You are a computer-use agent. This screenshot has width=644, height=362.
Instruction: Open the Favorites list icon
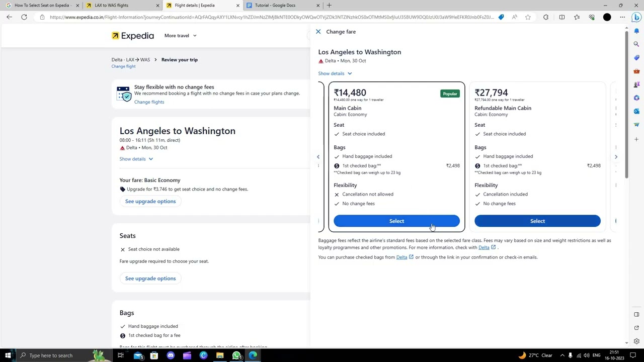pos(577,17)
